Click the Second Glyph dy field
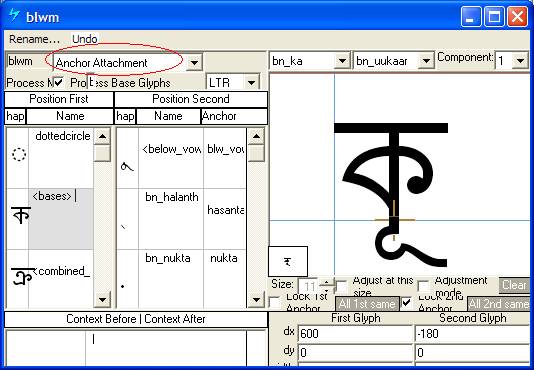This screenshot has width=534, height=370. coord(472,353)
